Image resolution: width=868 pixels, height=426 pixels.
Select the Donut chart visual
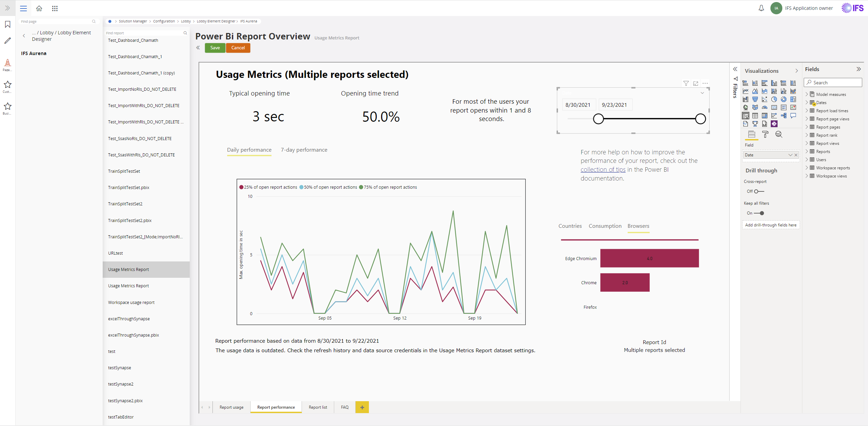[x=783, y=99]
